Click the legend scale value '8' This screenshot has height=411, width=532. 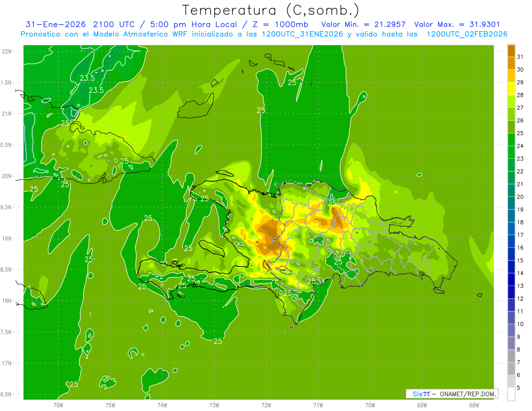pos(519,350)
